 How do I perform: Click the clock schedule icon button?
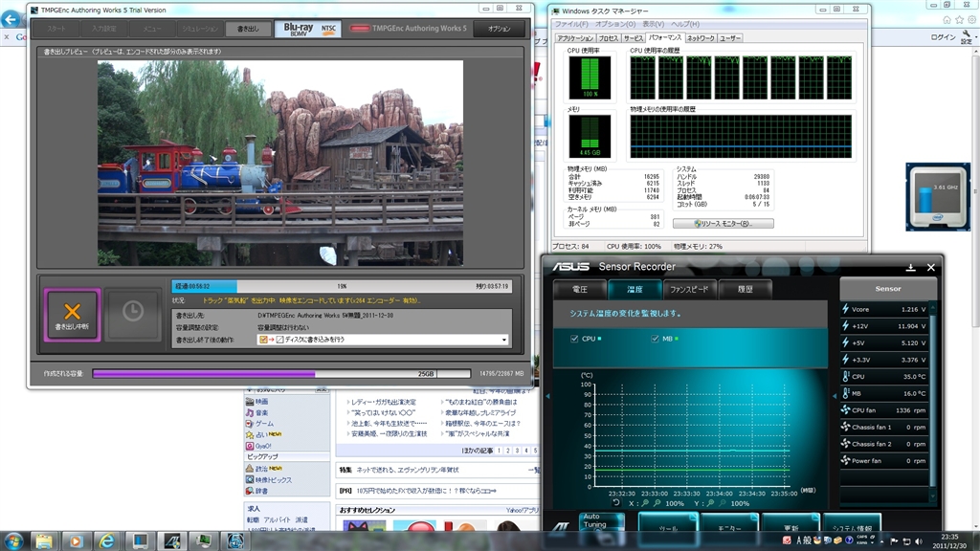132,313
